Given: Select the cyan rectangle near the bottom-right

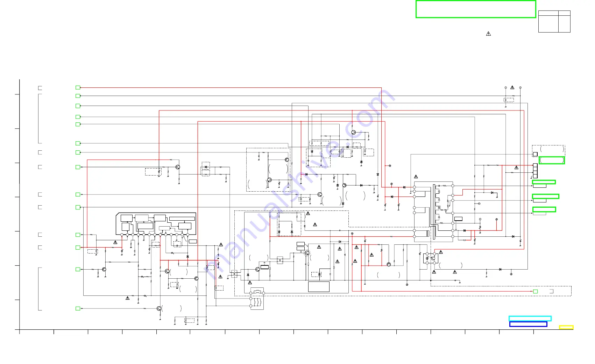Looking at the screenshot, I should coord(530,319).
